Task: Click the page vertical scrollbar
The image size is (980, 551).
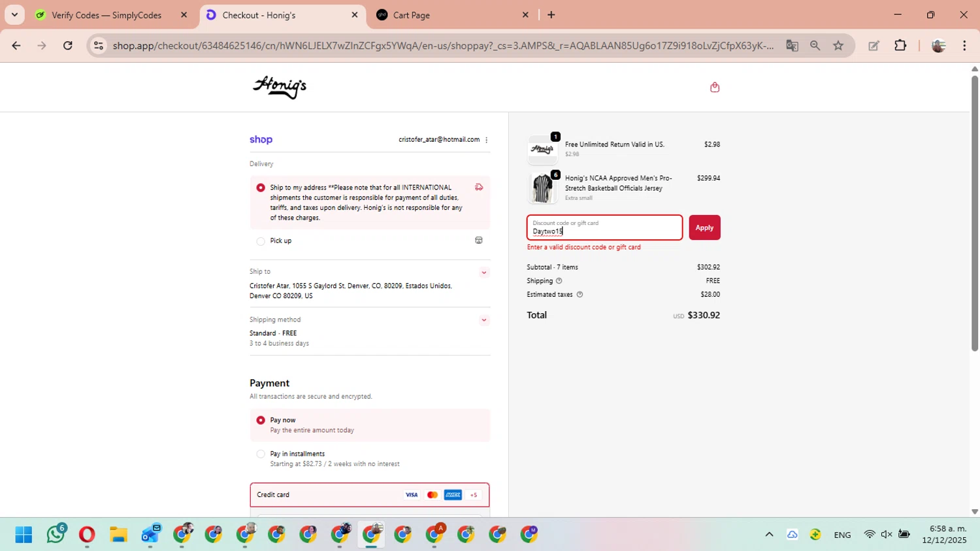Action: click(975, 214)
